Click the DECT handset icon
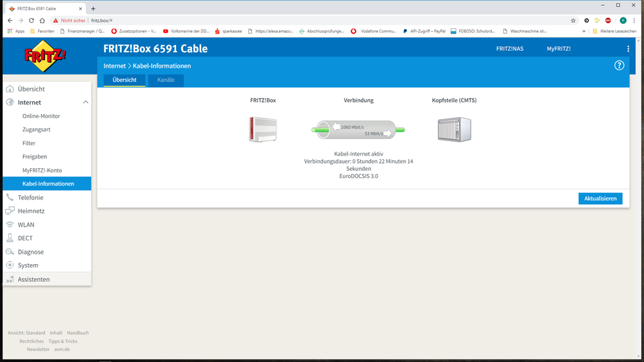The height and width of the screenshot is (362, 644). tap(10, 238)
